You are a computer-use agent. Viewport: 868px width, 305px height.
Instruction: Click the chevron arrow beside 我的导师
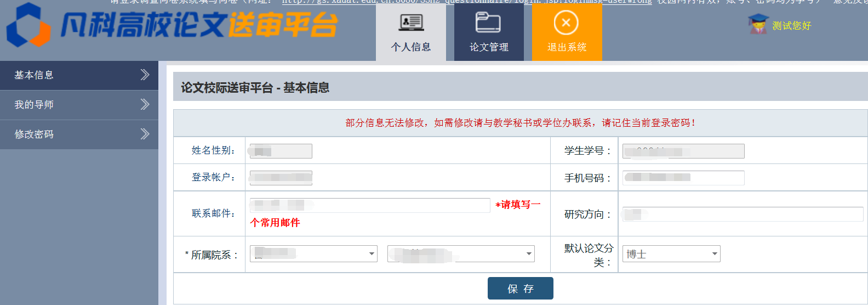[145, 104]
